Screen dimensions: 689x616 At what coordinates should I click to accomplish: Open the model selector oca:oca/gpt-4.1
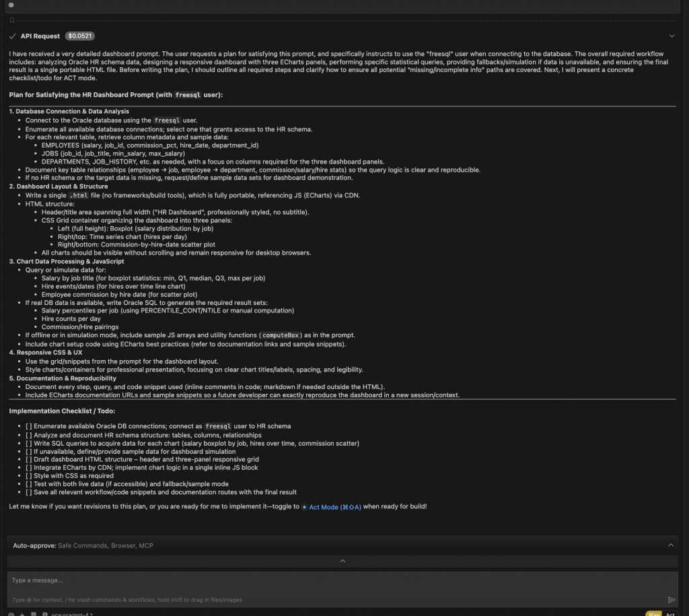point(71,614)
